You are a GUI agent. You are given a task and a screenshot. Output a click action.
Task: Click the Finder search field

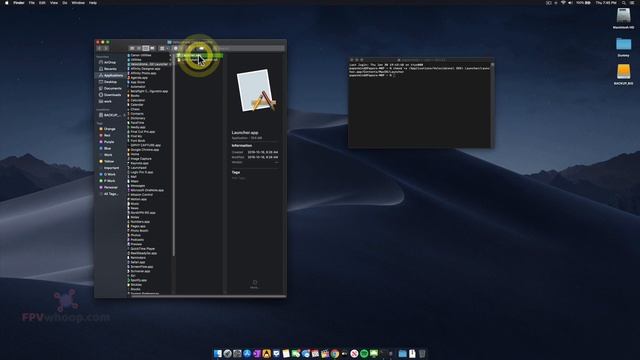[250, 48]
